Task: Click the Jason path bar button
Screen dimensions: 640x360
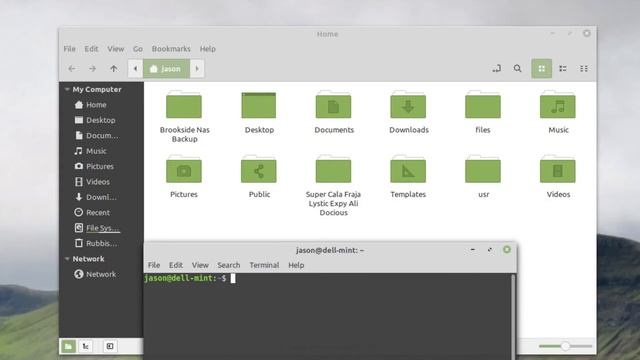Action: [x=166, y=69]
